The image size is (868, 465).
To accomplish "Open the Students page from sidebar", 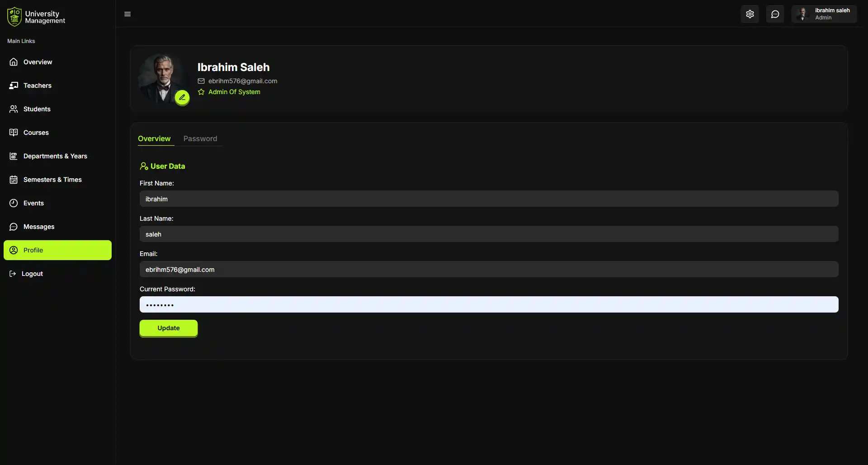I will (x=37, y=109).
